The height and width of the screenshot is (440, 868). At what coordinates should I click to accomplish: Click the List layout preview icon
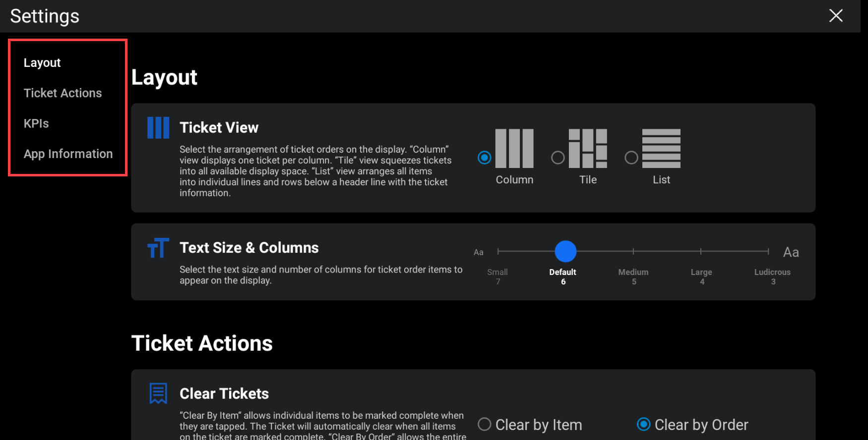[661, 148]
